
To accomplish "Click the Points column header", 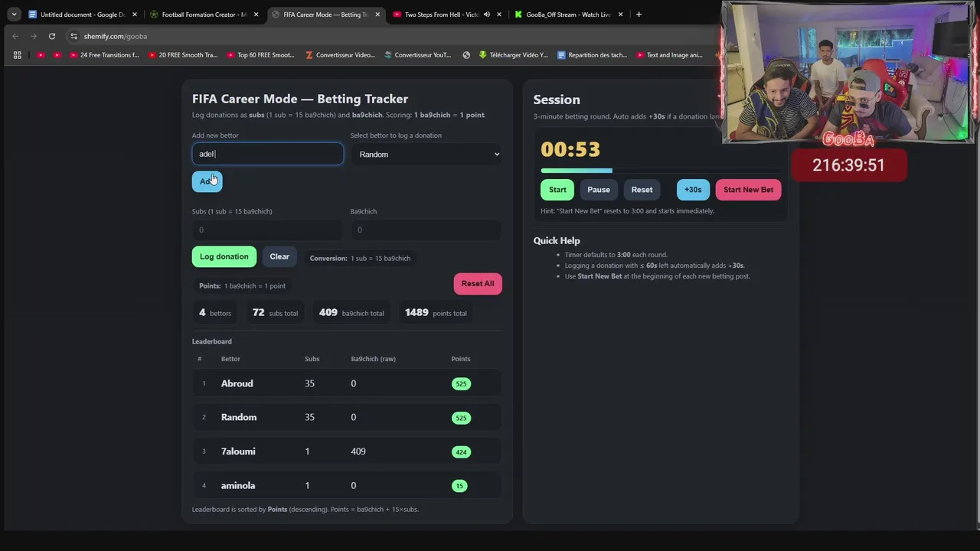I will (x=461, y=359).
